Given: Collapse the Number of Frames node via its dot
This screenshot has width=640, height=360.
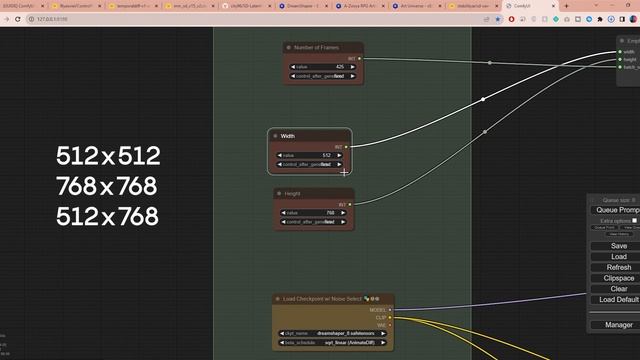Looking at the screenshot, I should 289,48.
